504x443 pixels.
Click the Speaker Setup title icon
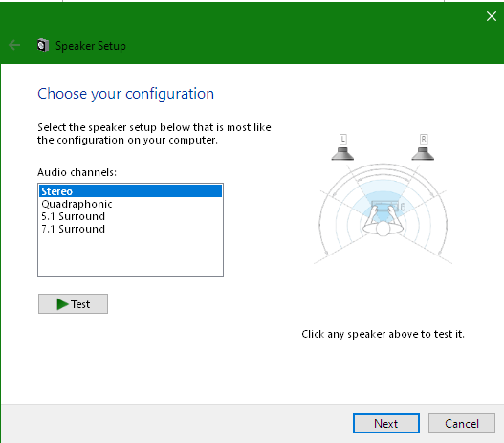click(x=43, y=45)
